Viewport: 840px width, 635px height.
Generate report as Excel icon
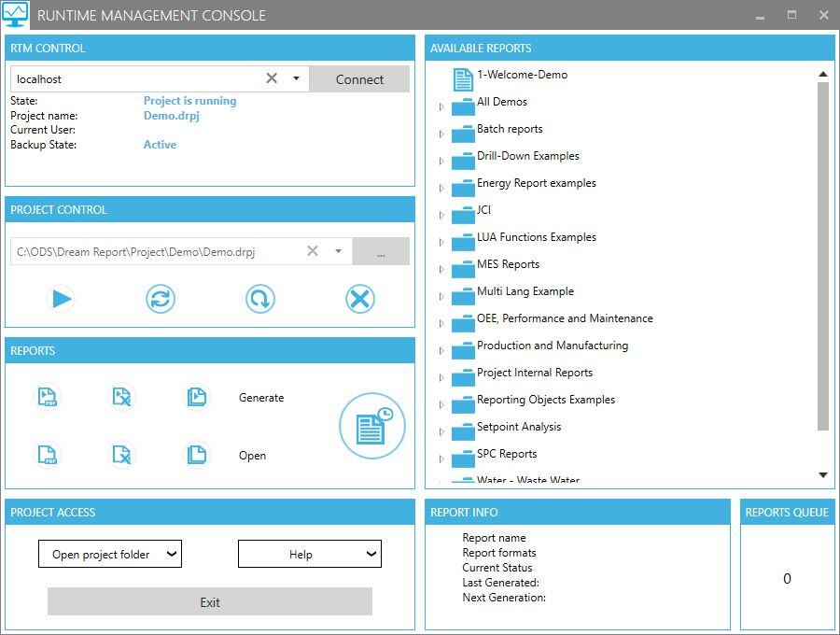point(121,397)
